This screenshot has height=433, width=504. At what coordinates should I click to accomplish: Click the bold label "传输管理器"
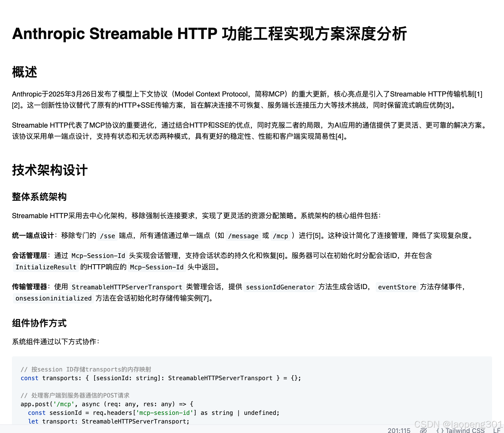point(30,287)
